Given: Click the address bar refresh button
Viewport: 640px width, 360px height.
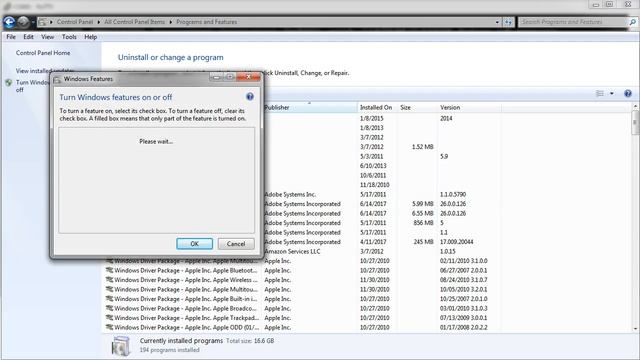Looking at the screenshot, I should [508, 22].
